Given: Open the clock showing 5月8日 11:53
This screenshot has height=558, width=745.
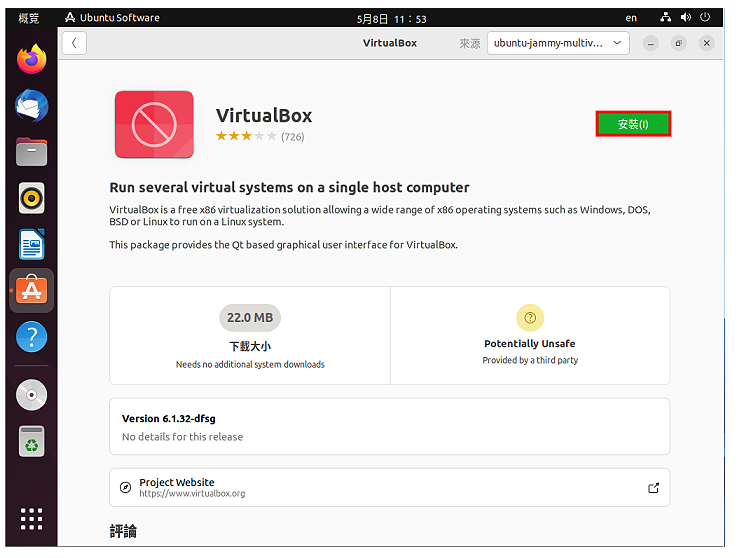Looking at the screenshot, I should click(x=392, y=19).
